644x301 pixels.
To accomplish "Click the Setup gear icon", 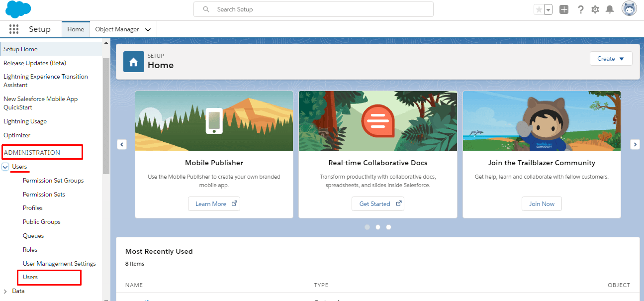I will point(595,9).
